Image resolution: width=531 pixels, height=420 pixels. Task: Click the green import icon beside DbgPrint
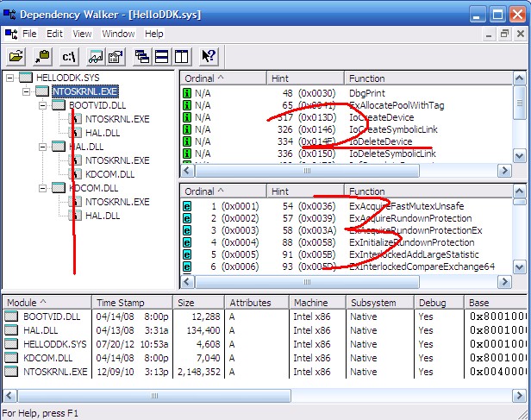(x=186, y=93)
